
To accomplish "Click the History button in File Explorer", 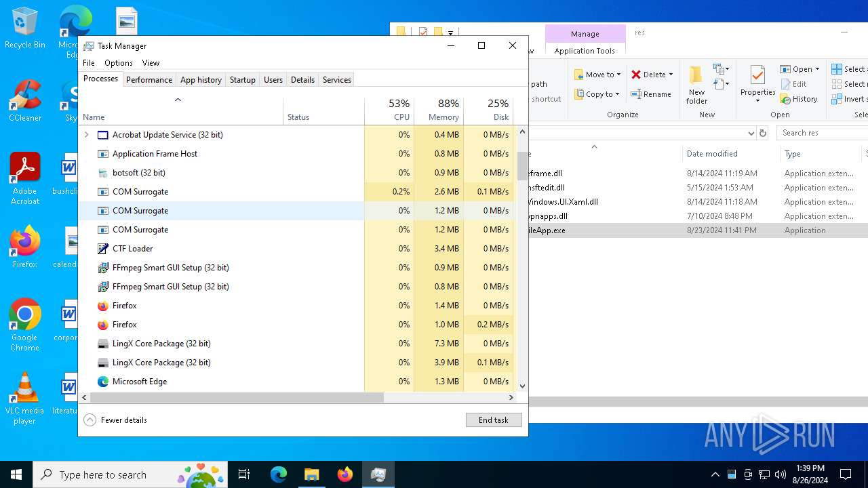I will click(x=799, y=99).
